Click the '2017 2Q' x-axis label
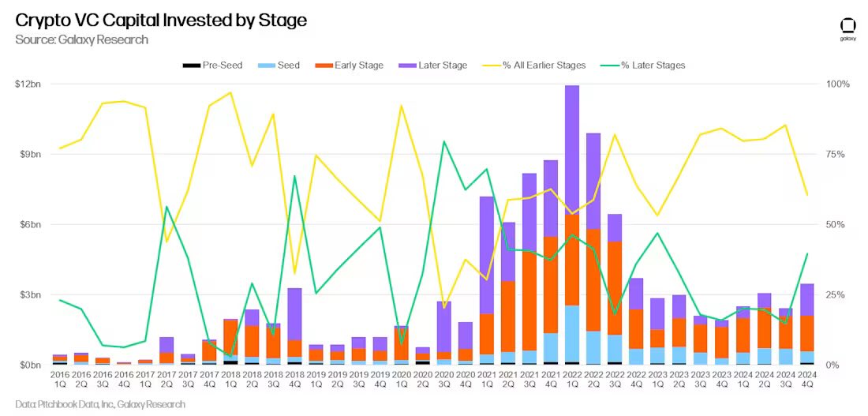This screenshot has height=416, width=868. click(166, 381)
